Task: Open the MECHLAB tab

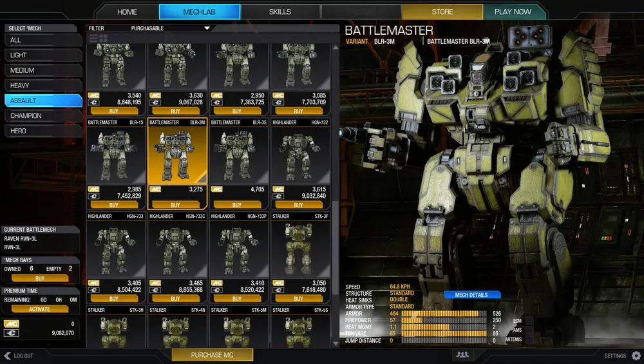Action: (x=199, y=12)
